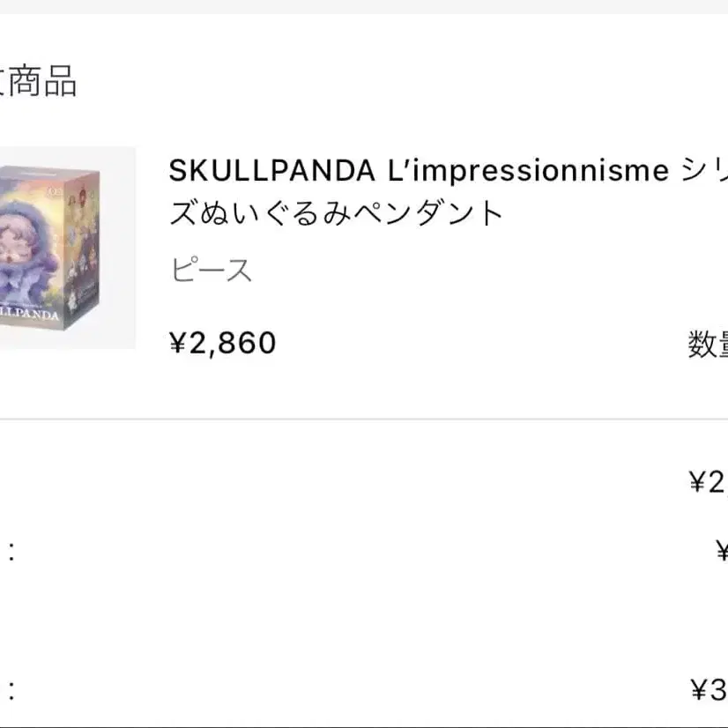This screenshot has height=728, width=728.
Task: Click the subtotal amount starting with ¥2
Action: [x=708, y=481]
